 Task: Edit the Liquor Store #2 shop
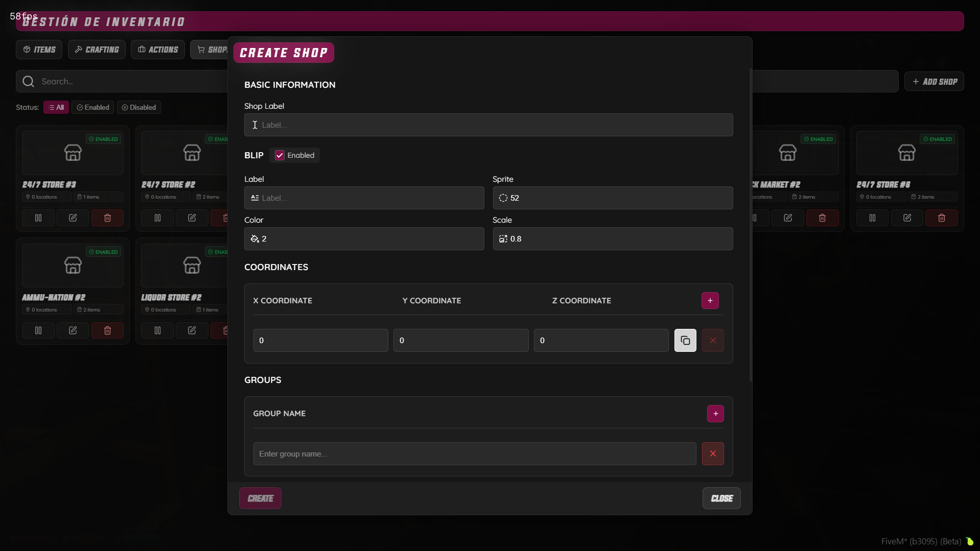(x=192, y=330)
